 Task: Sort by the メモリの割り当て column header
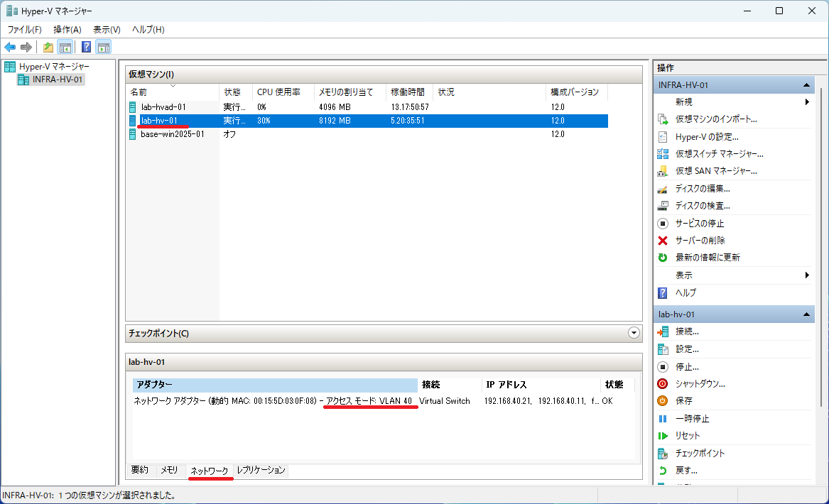(350, 92)
